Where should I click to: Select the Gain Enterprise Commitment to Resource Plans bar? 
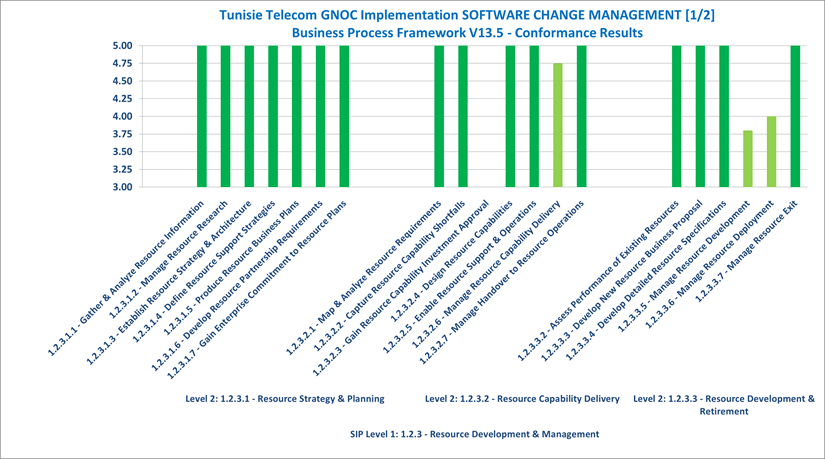click(344, 116)
